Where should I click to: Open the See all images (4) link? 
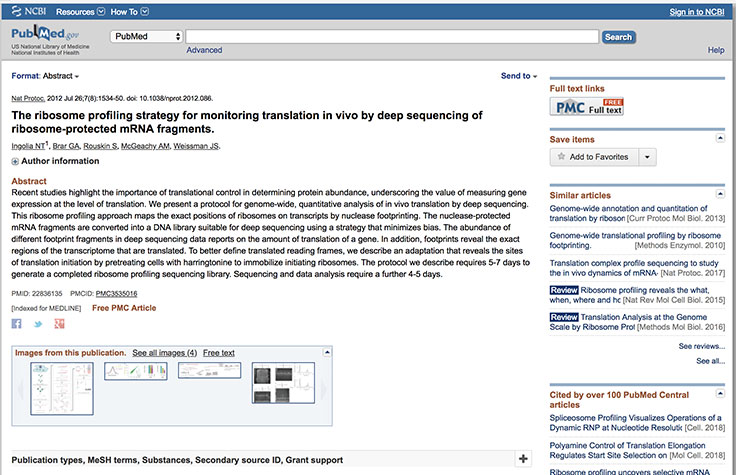[x=164, y=353]
